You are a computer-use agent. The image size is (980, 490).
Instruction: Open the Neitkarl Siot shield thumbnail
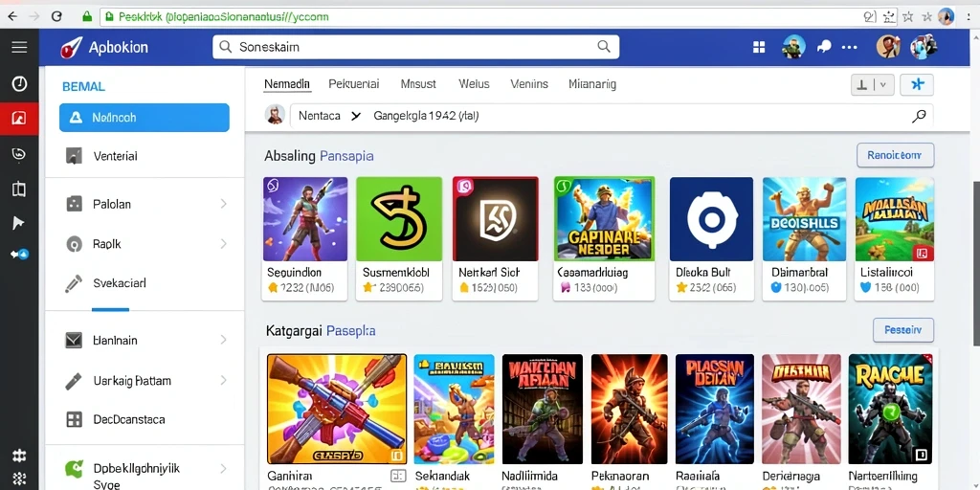tap(495, 219)
